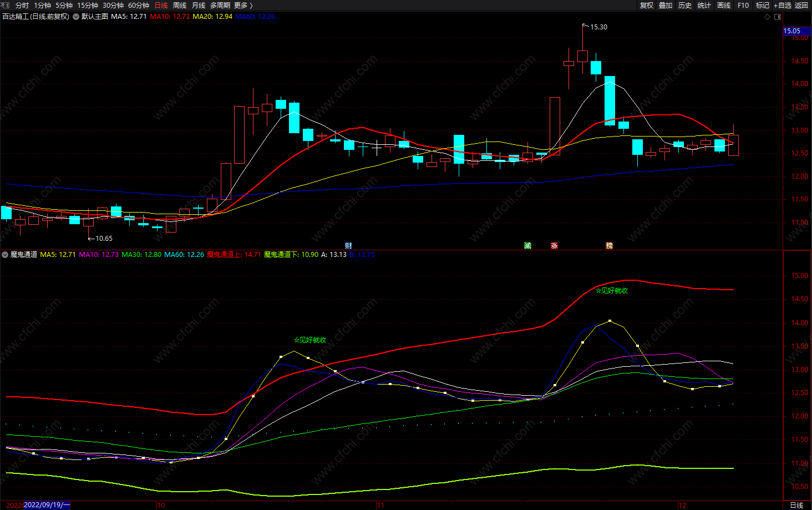Open the 魔鬼通道 indicator dropdown arrow

tap(5, 255)
